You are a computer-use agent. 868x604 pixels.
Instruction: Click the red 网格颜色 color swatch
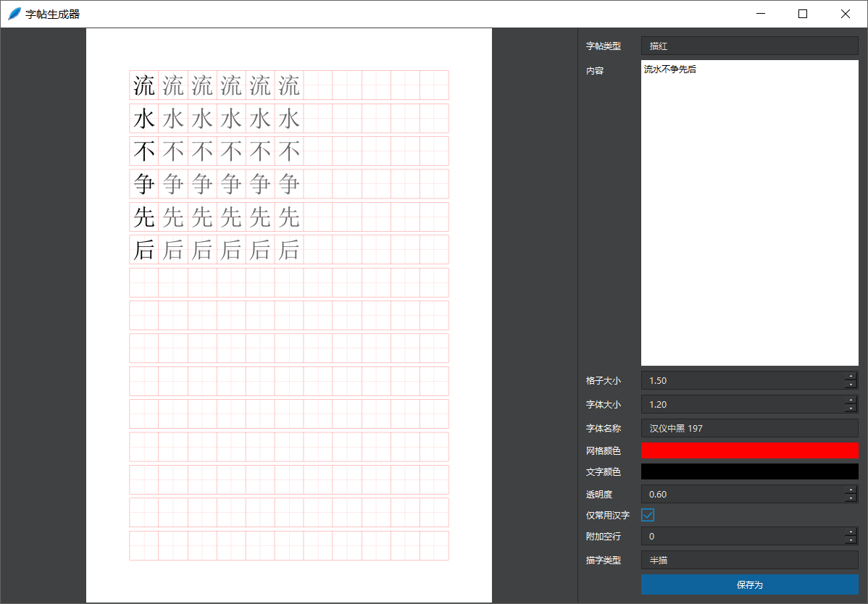tap(749, 450)
